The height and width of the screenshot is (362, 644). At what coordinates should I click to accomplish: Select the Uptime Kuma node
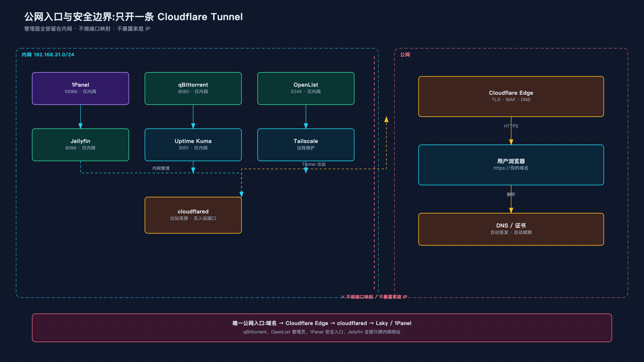tap(193, 145)
